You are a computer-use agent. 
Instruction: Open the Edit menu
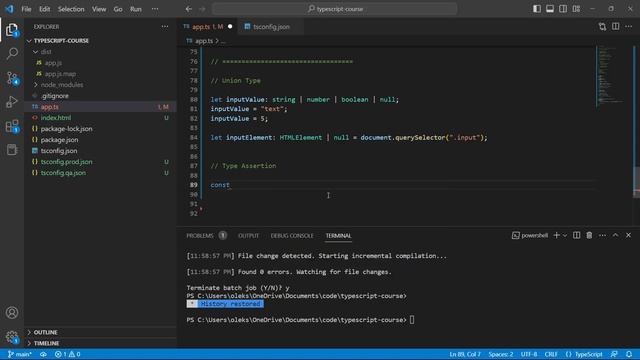click(44, 9)
